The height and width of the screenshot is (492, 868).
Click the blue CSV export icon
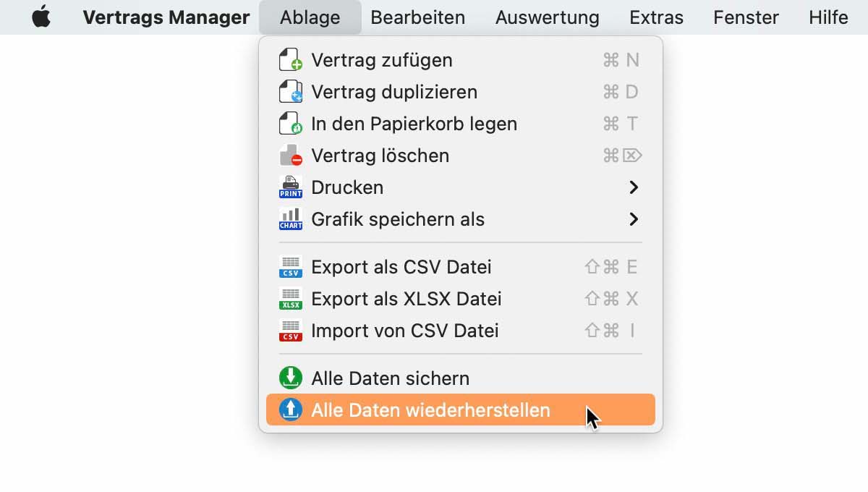[x=290, y=267]
